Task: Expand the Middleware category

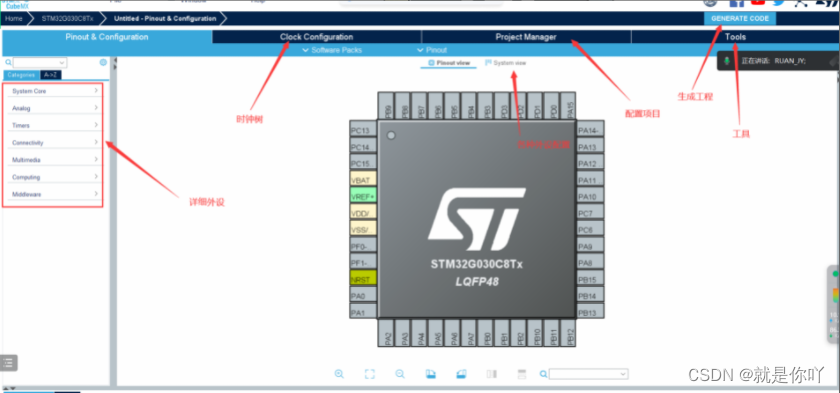Action: point(55,194)
